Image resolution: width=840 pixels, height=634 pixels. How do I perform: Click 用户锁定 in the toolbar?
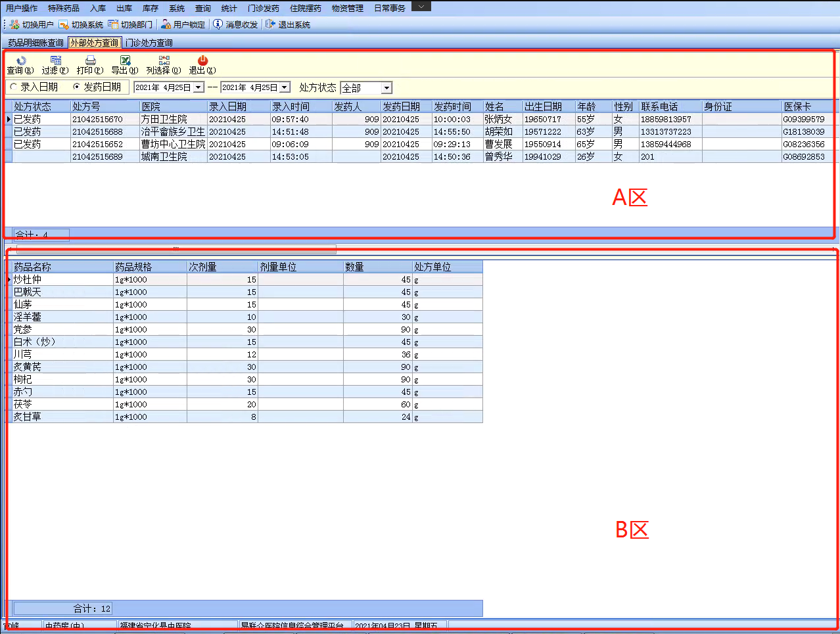pyautogui.click(x=183, y=24)
